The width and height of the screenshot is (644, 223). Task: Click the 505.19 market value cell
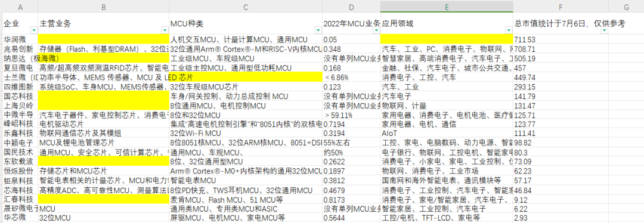coord(561,58)
